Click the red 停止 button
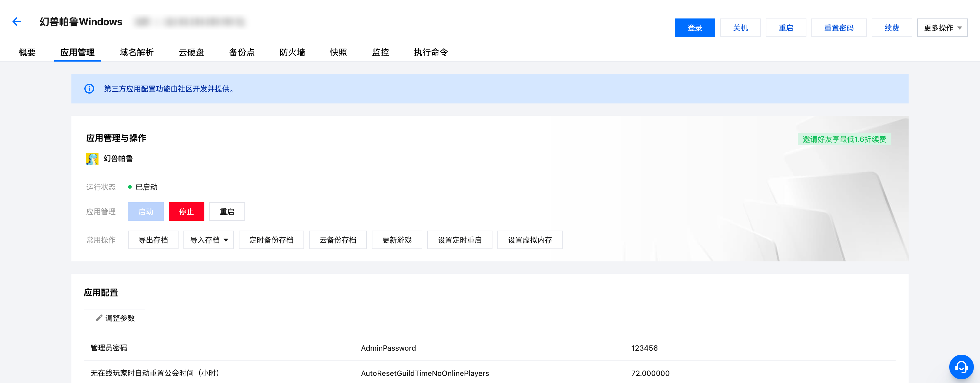 tap(186, 212)
